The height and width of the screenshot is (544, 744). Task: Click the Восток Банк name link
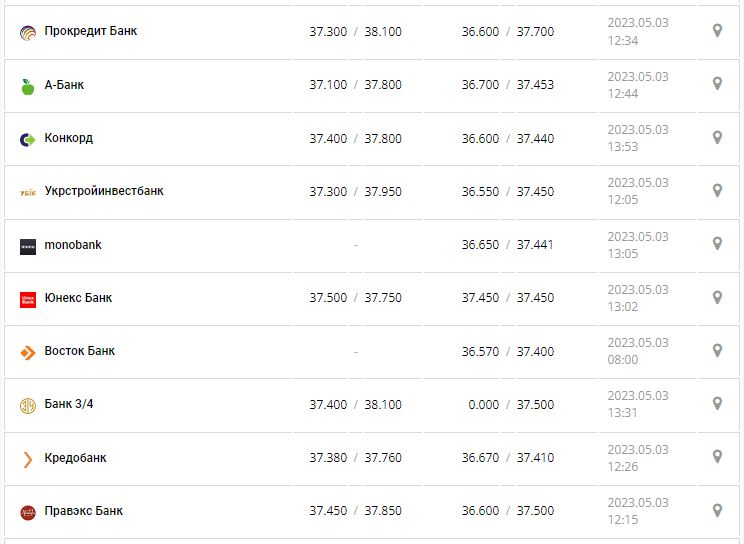tap(80, 351)
